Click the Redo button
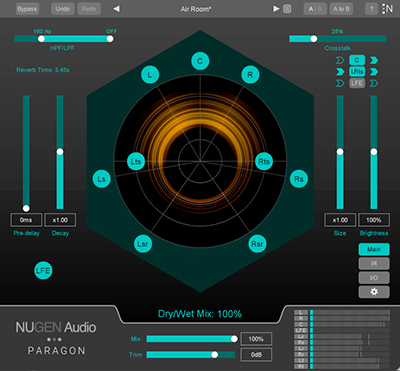 (x=89, y=9)
